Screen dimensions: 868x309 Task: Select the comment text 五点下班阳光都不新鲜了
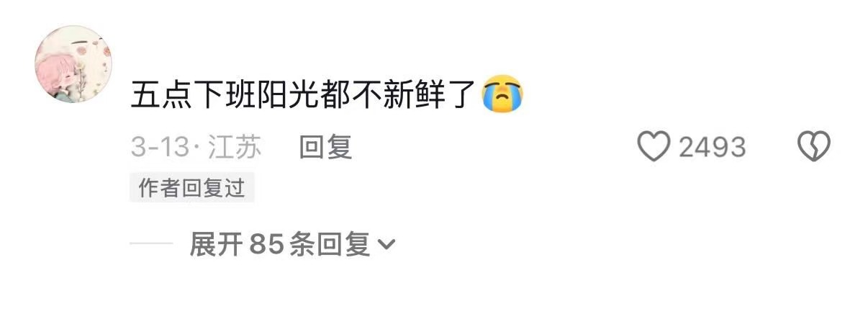[x=304, y=95]
